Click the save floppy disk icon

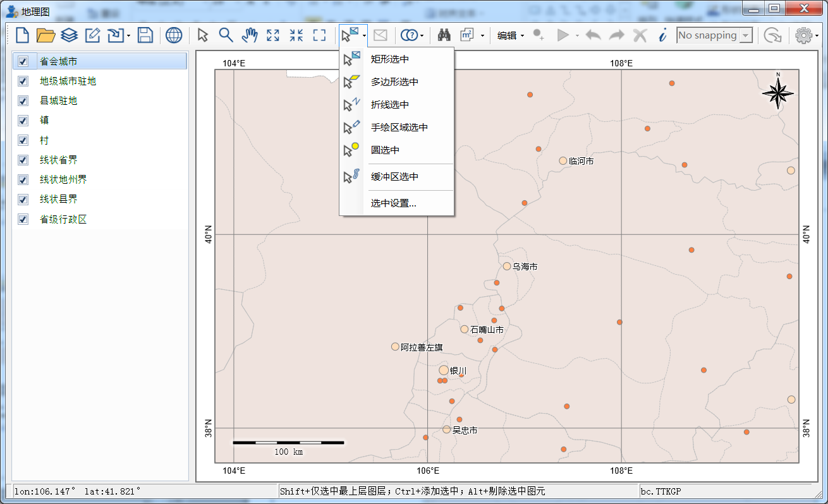[x=145, y=35]
